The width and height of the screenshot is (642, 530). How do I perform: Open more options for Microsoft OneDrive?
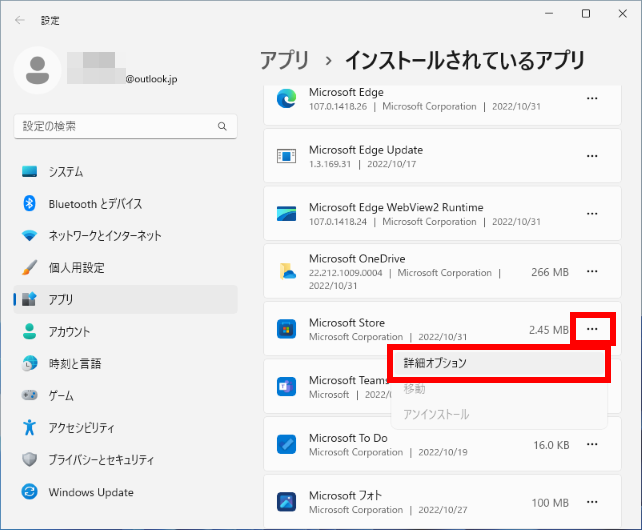tap(592, 272)
